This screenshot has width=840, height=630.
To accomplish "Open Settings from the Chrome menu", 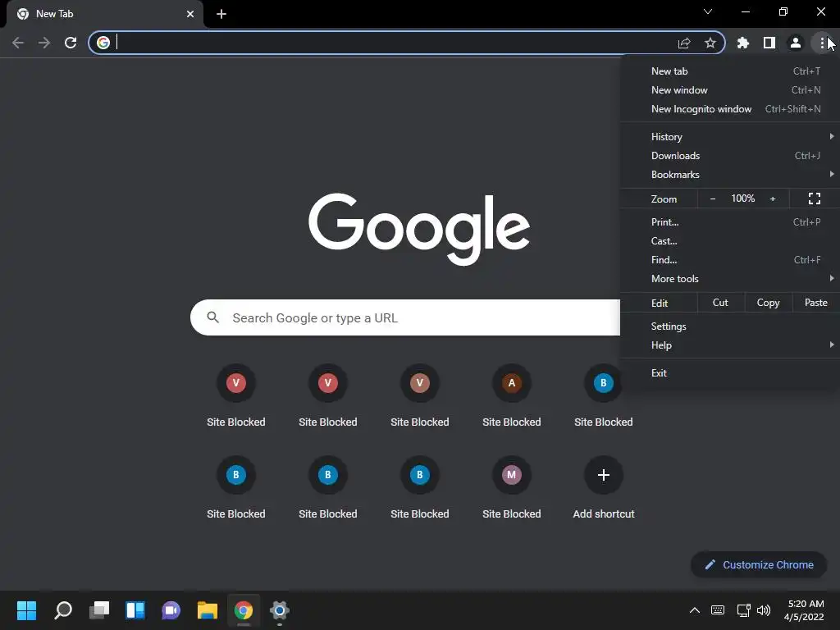I will coord(730,326).
